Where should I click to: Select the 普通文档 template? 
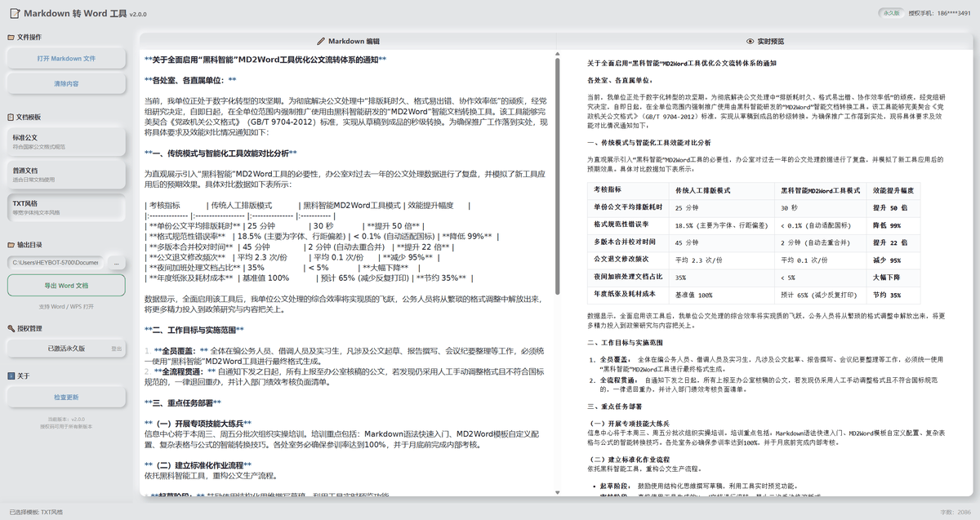coord(66,175)
